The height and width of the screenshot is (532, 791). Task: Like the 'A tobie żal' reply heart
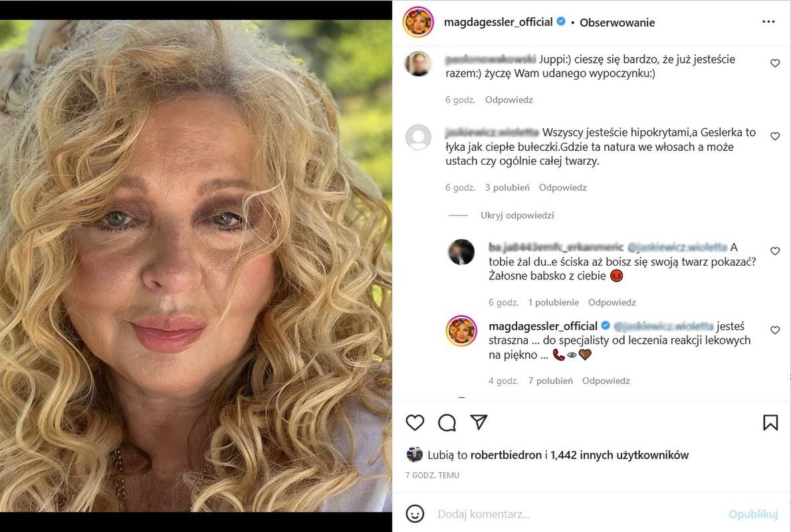coord(774,251)
